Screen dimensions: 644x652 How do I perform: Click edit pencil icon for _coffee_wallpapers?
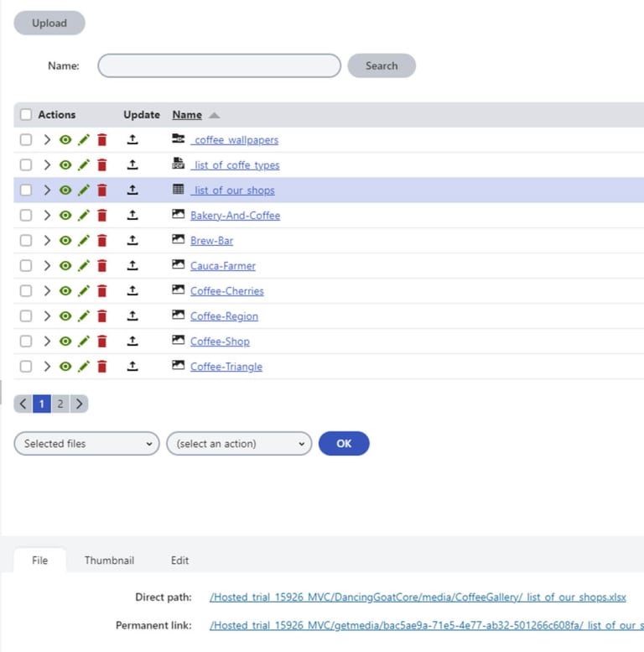tap(84, 139)
